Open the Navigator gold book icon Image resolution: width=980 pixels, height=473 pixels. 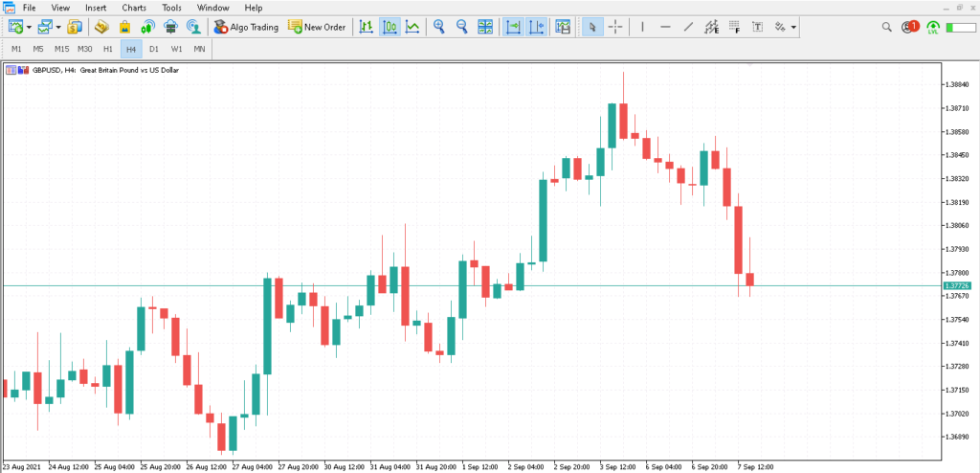101,27
